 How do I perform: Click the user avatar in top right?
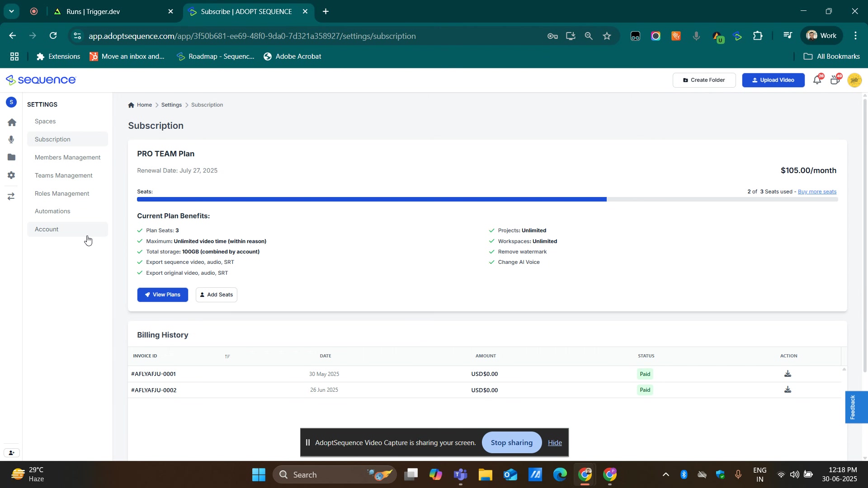click(x=854, y=80)
